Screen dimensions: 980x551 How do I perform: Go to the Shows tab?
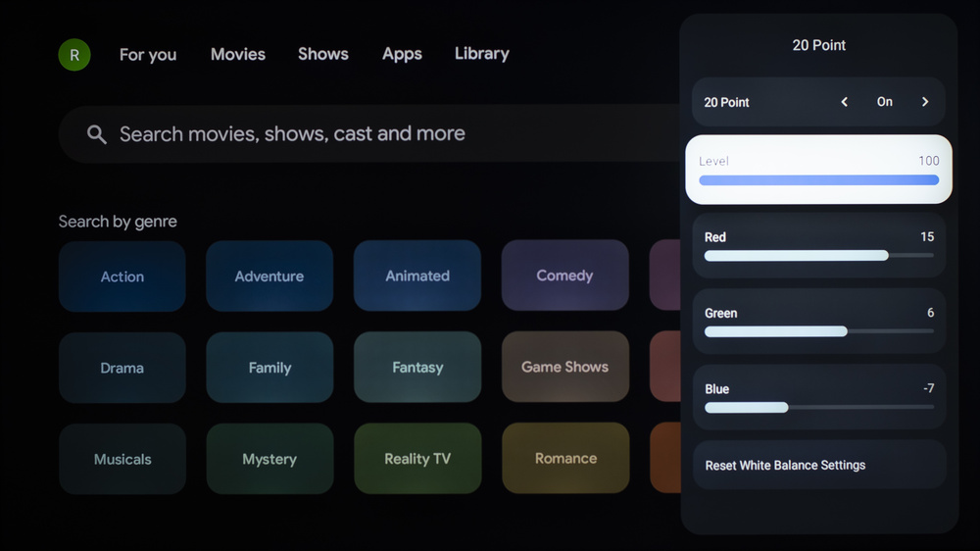pos(323,54)
